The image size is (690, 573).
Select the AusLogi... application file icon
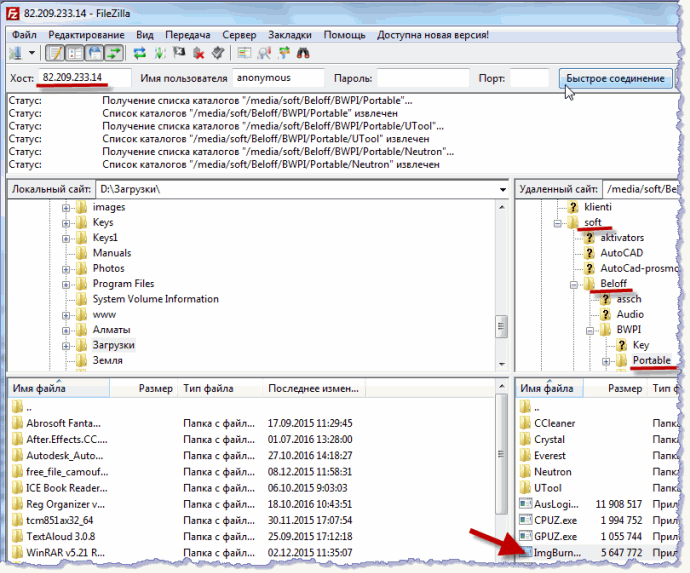(x=525, y=504)
